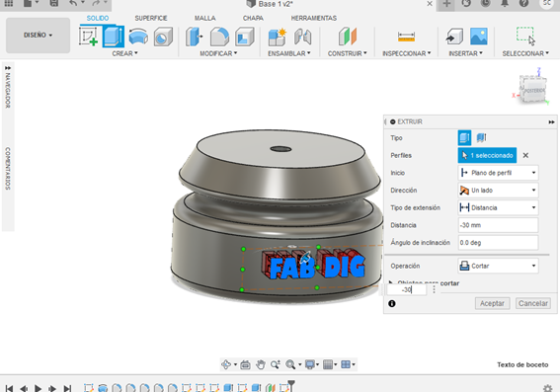
Task: Open the notifications bell icon
Action: click(x=505, y=3)
